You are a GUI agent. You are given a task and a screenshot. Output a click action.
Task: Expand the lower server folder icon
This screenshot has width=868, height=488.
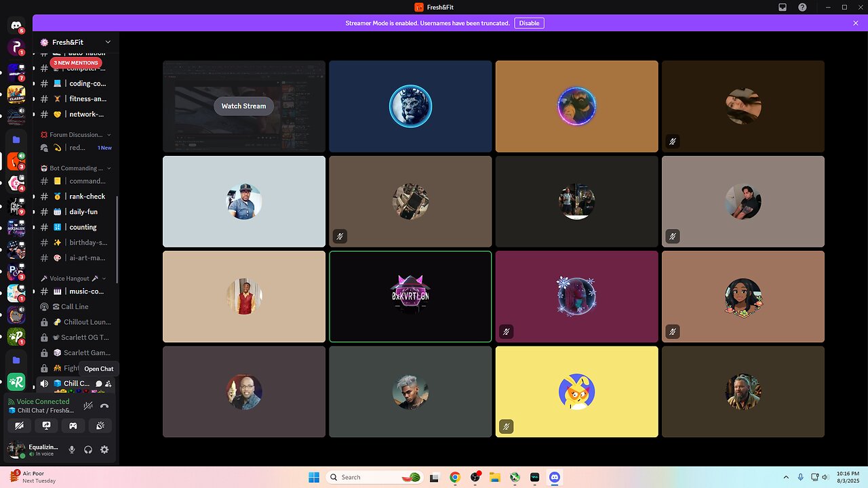coord(16,360)
